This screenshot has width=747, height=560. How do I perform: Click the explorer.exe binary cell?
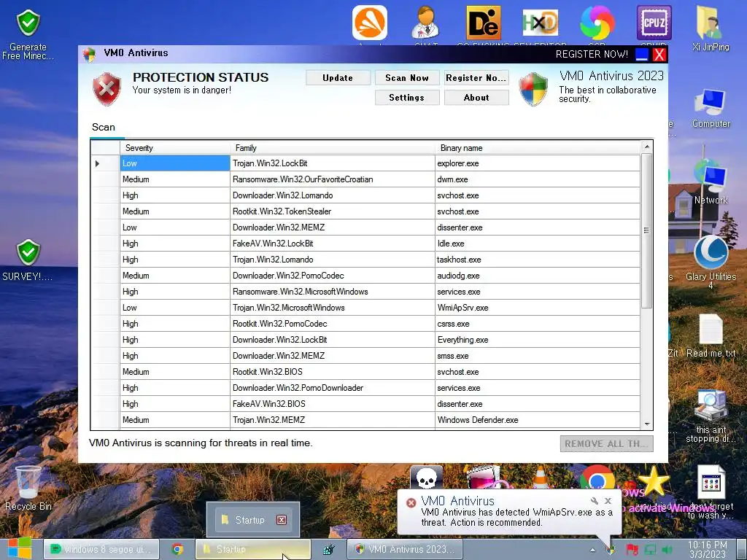(x=538, y=163)
